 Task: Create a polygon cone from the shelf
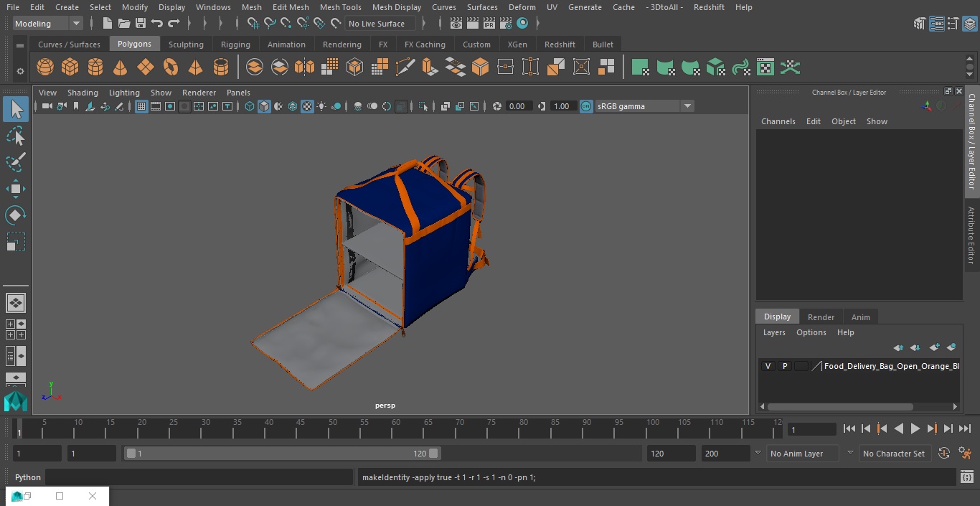[121, 67]
